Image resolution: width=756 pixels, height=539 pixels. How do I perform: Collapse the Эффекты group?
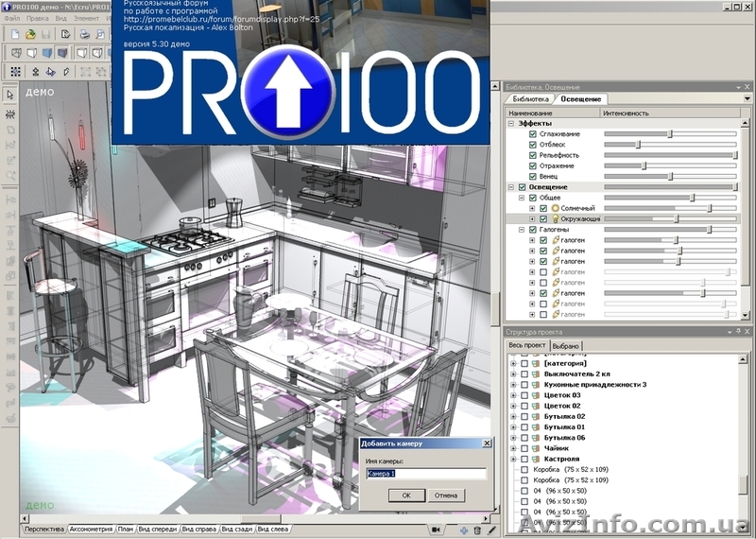[511, 123]
